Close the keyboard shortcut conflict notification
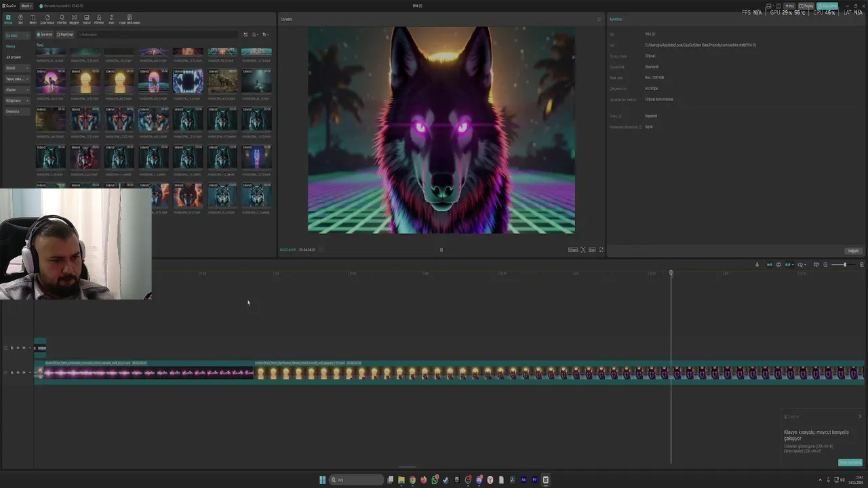The width and height of the screenshot is (868, 488). pyautogui.click(x=860, y=416)
